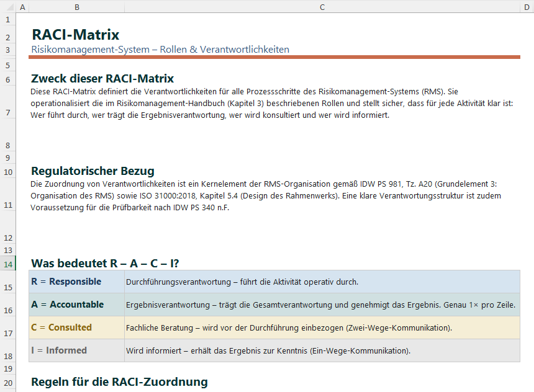Click the C = Consulted cell
This screenshot has width=534, height=392.
click(x=76, y=327)
